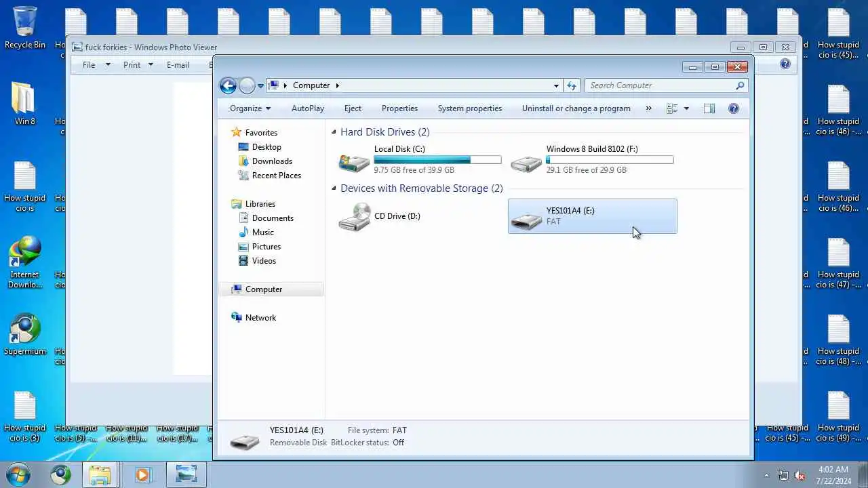Select Windows 8 Build 8102 (F:) drive
868x488 pixels.
[593, 159]
